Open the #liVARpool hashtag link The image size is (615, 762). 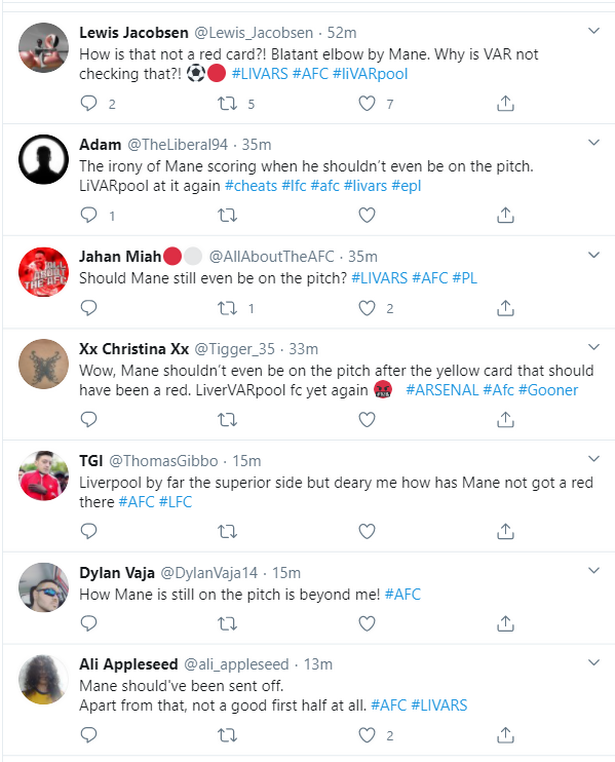click(370, 73)
